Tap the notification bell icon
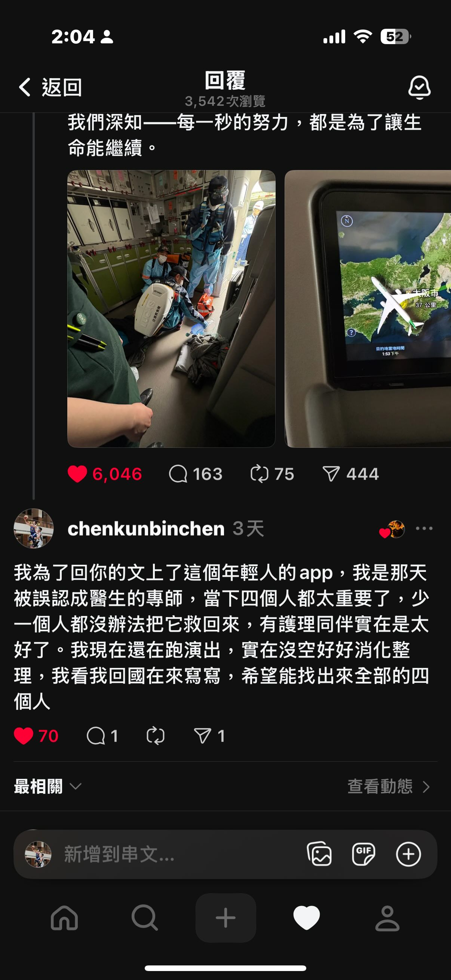 419,87
